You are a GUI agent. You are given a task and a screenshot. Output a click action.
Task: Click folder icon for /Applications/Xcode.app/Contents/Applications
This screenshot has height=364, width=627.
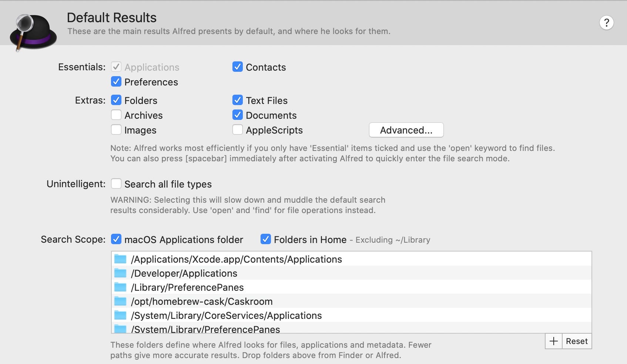pyautogui.click(x=120, y=259)
